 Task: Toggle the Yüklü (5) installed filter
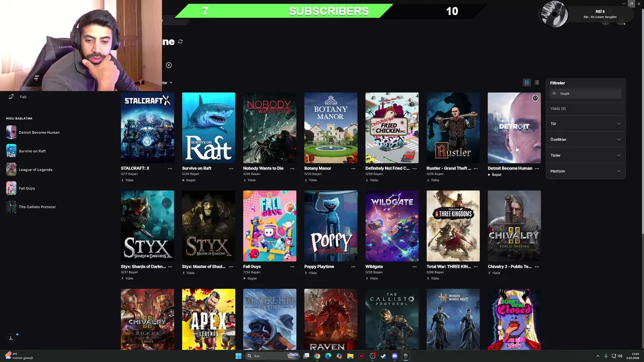558,109
